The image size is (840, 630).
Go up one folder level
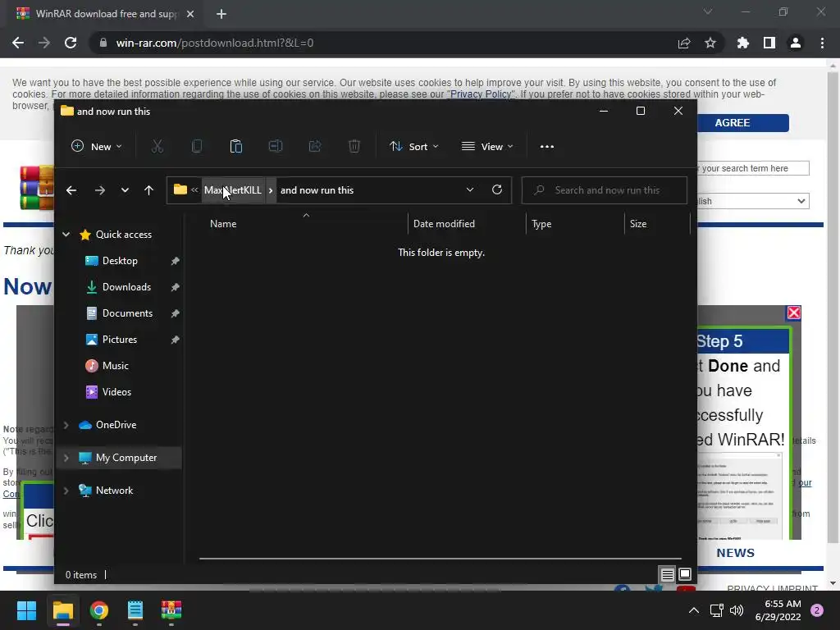point(149,190)
